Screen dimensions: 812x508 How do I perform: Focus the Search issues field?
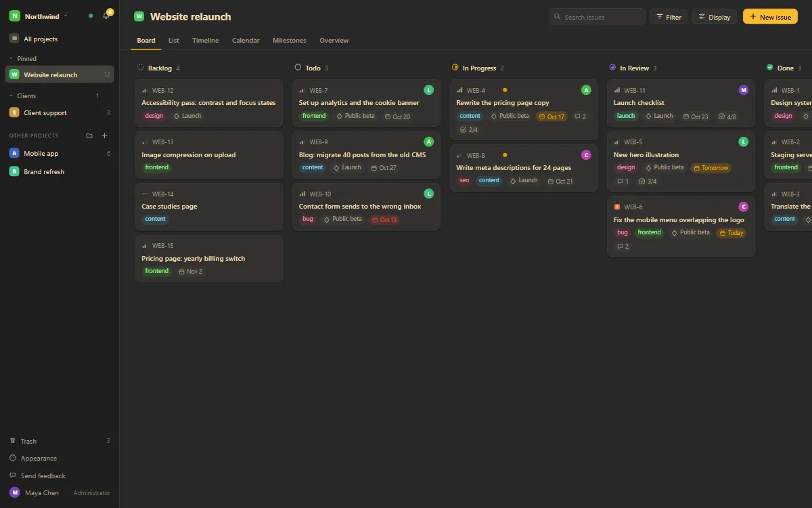pyautogui.click(x=597, y=17)
